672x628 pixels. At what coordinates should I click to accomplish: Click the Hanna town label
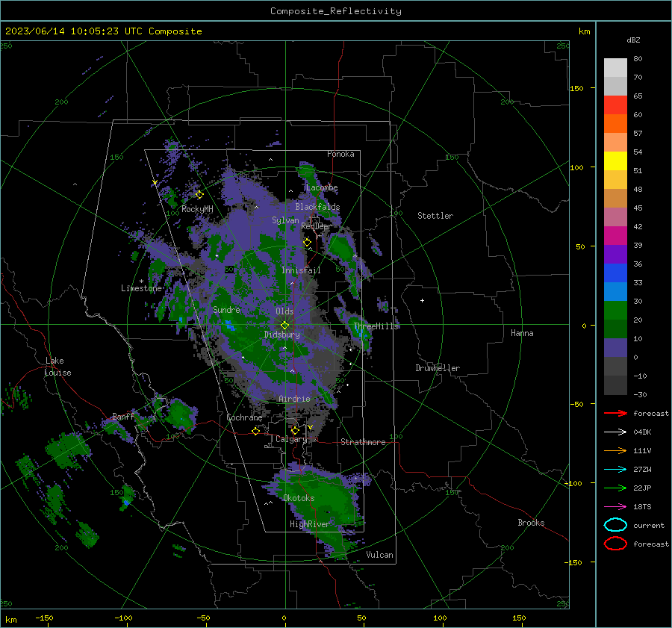pyautogui.click(x=522, y=333)
